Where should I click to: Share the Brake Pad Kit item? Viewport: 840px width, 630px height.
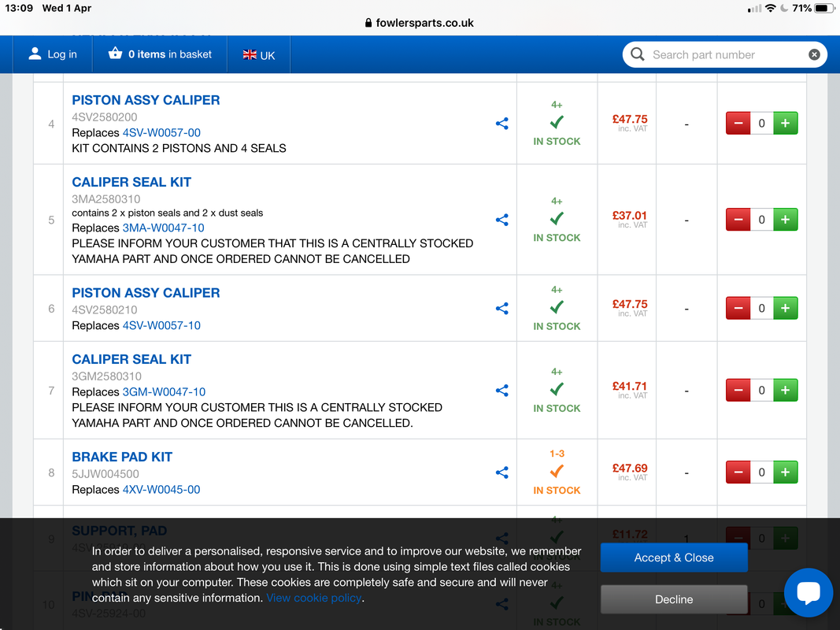pyautogui.click(x=502, y=472)
